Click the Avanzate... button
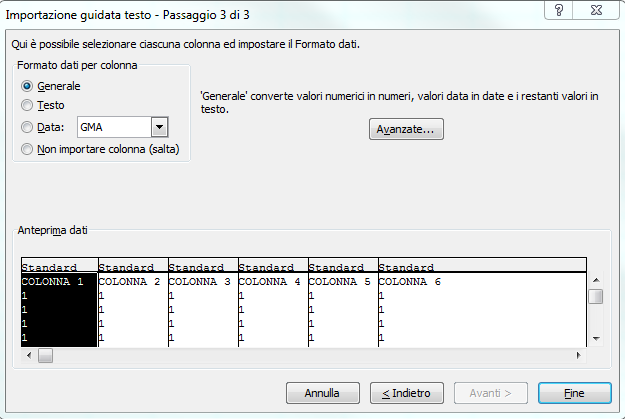The width and height of the screenshot is (625, 419). [406, 129]
